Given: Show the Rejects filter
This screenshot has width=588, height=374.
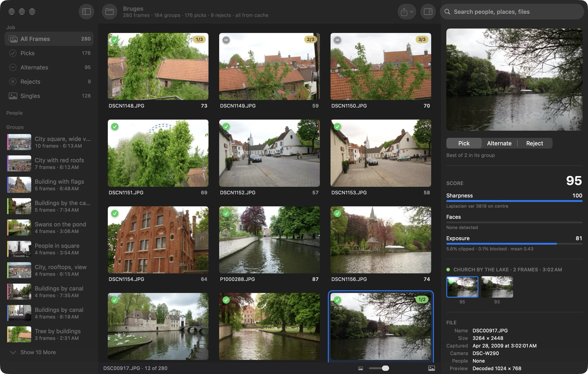Looking at the screenshot, I should (x=49, y=81).
